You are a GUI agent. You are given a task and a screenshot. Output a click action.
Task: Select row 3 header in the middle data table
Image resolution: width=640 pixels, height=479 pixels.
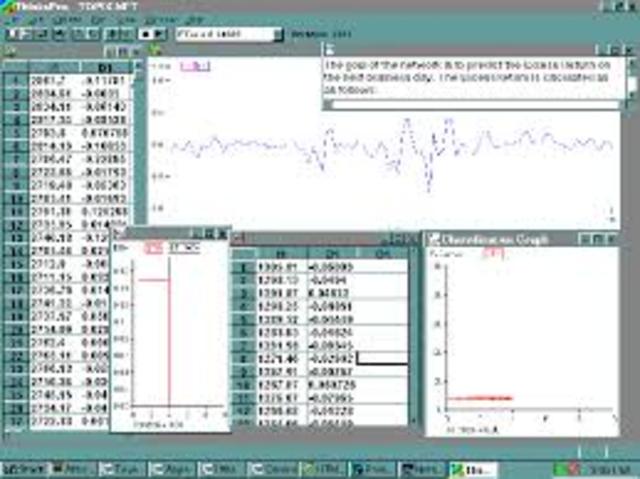tap(244, 293)
